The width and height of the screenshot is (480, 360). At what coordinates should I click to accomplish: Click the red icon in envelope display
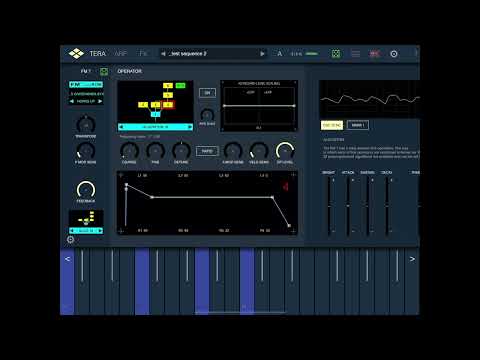286,186
